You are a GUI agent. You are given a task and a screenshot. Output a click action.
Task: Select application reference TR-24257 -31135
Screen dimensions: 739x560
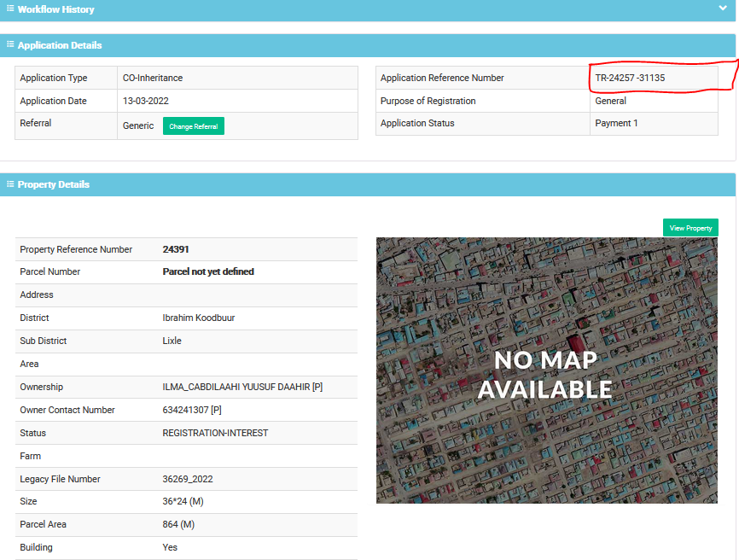pyautogui.click(x=630, y=78)
